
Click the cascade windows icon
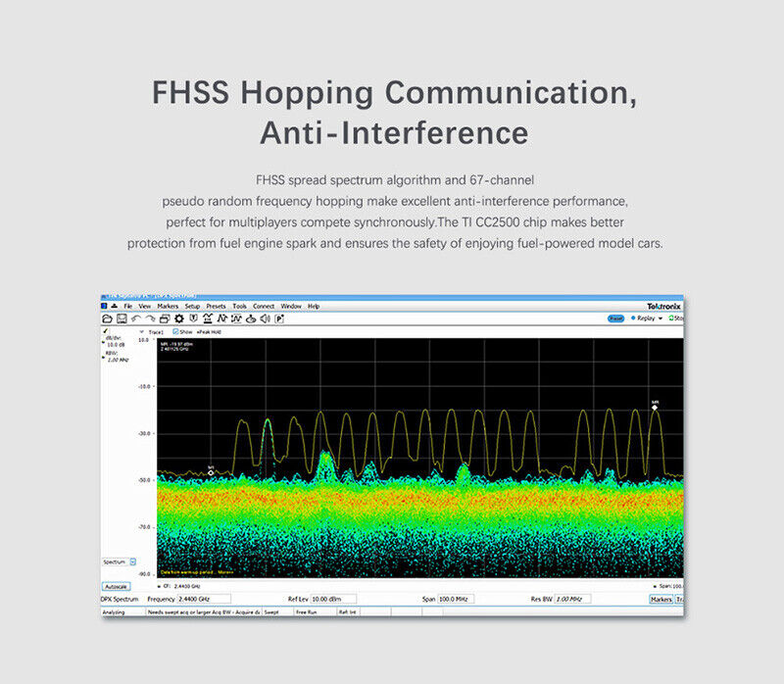pyautogui.click(x=165, y=318)
